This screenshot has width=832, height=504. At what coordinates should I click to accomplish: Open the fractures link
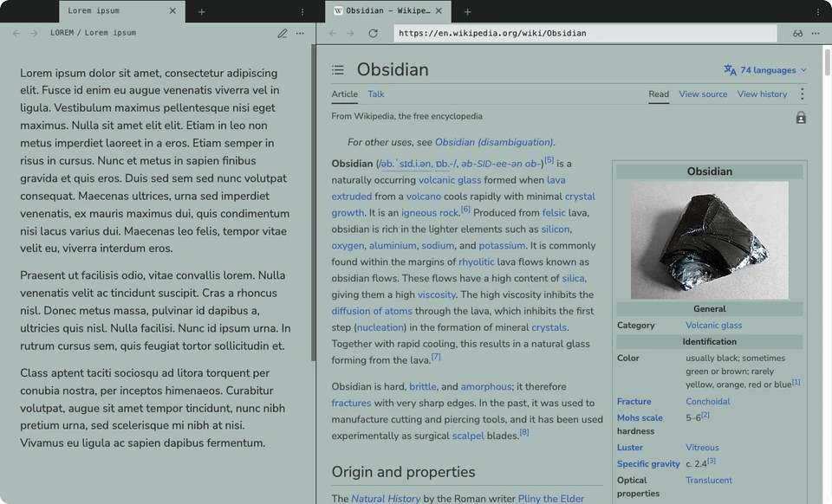pyautogui.click(x=351, y=403)
